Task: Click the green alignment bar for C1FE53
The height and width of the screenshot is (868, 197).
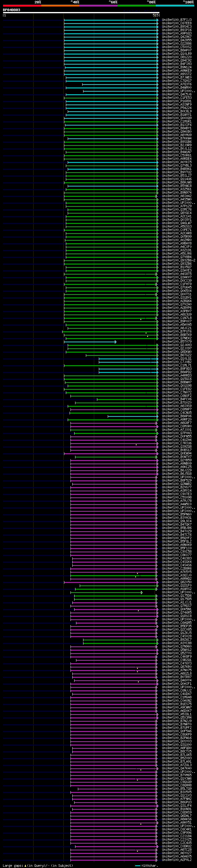Action: pos(111,98)
